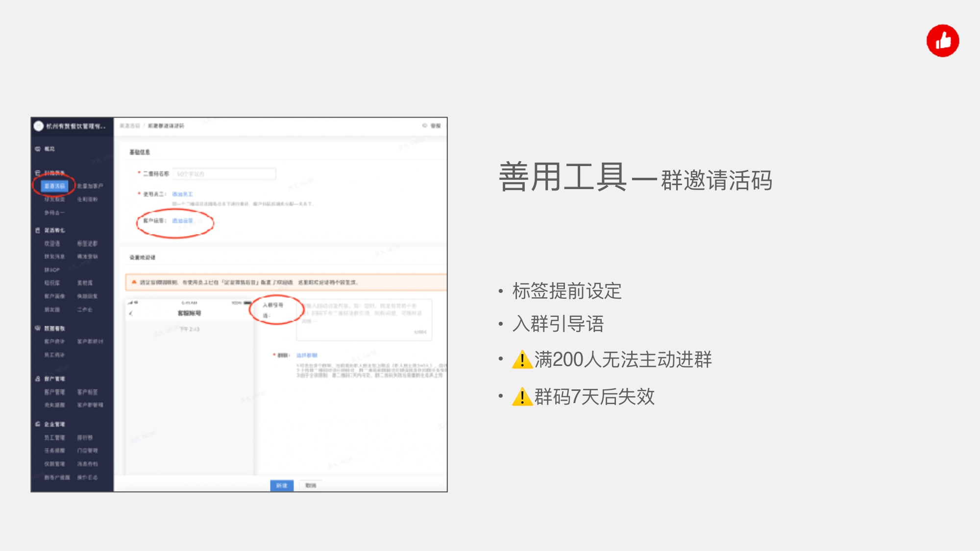The width and height of the screenshot is (980, 551).
Task: Click the orange warning icon in the notice banner
Action: point(134,282)
